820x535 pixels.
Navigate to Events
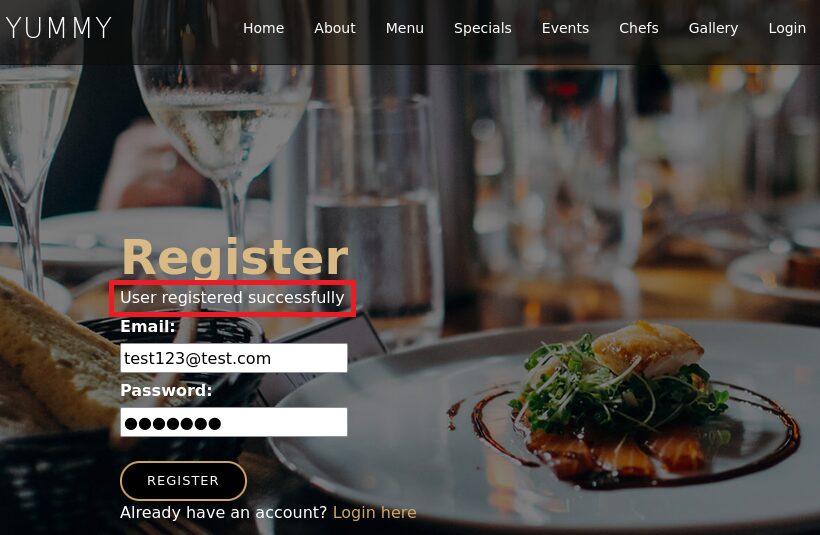565,28
